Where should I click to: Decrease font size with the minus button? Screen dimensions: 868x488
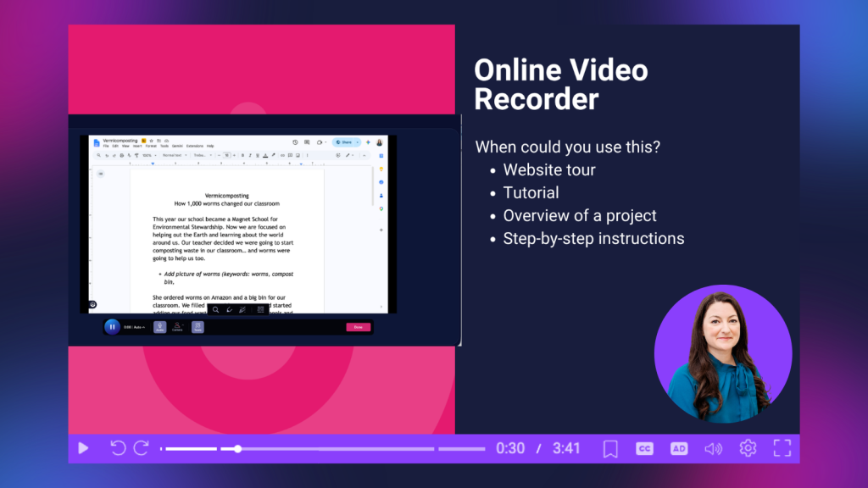220,156
